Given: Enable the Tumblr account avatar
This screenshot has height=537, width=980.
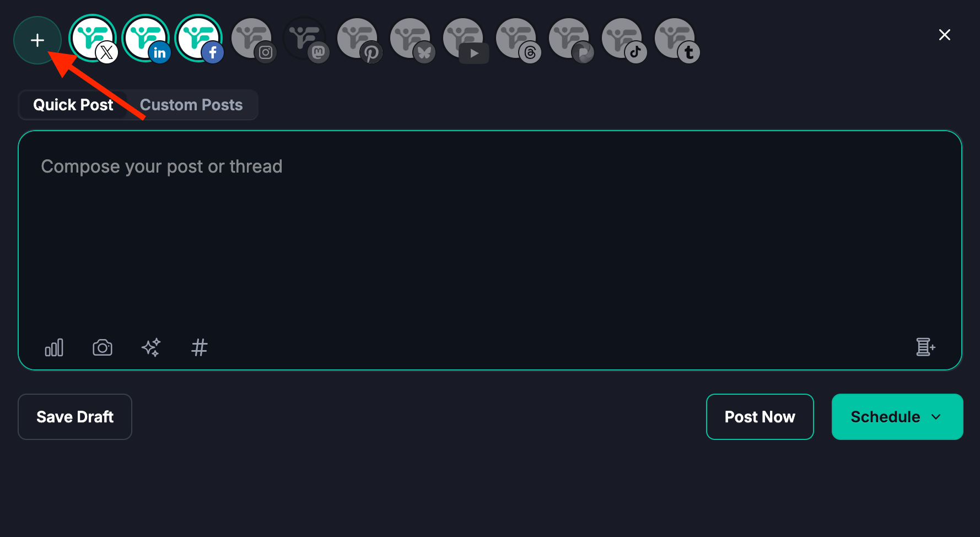Looking at the screenshot, I should click(x=675, y=39).
